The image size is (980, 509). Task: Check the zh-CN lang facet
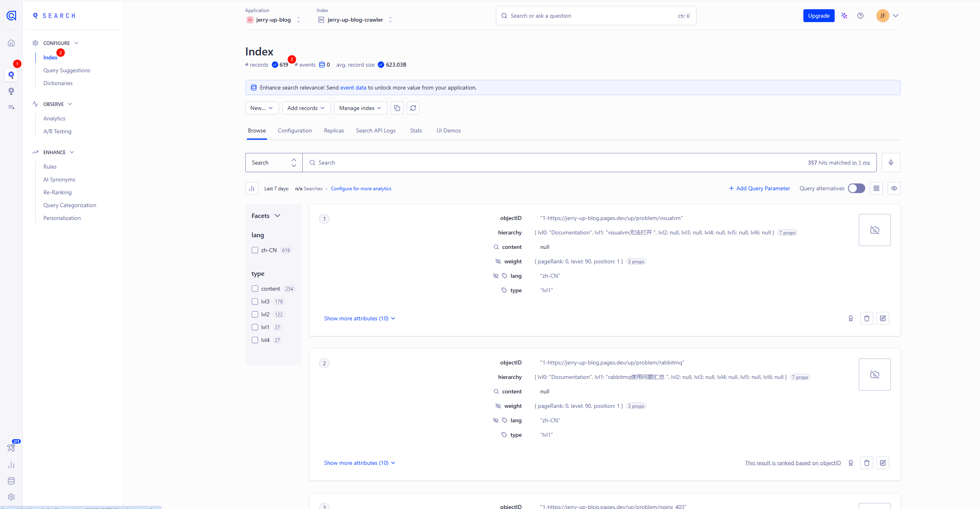tap(255, 250)
